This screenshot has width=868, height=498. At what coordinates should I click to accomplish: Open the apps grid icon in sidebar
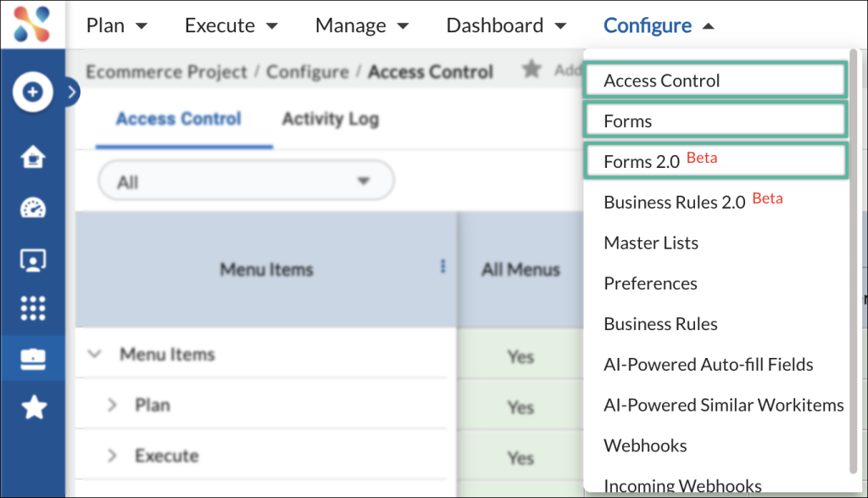pos(33,308)
